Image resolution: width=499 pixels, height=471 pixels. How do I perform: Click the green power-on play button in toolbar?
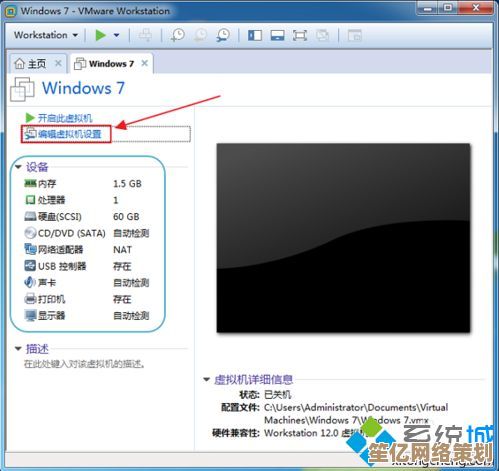pos(100,35)
